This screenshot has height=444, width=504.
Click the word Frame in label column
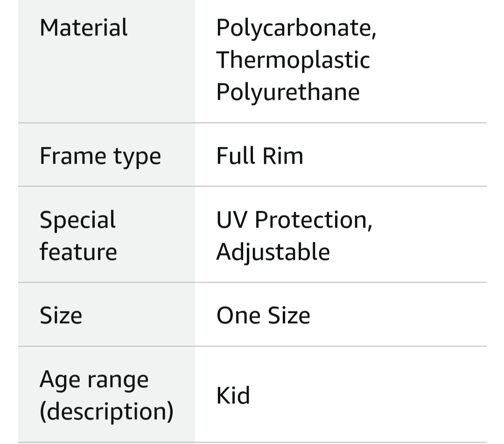73,156
